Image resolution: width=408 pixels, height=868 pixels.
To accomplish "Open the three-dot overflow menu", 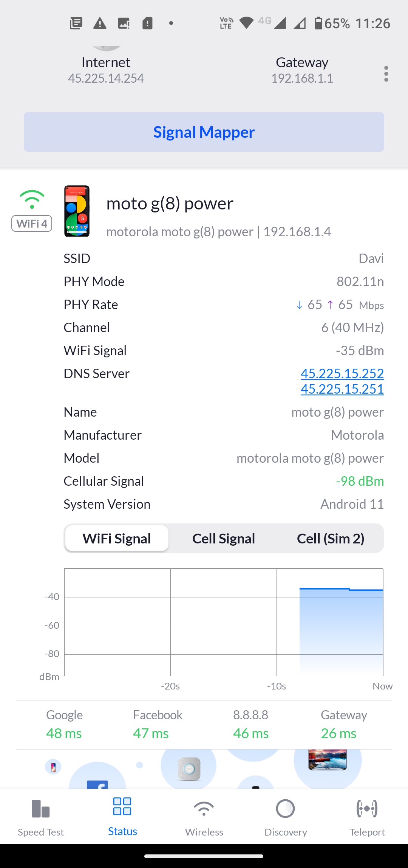I will click(x=386, y=74).
